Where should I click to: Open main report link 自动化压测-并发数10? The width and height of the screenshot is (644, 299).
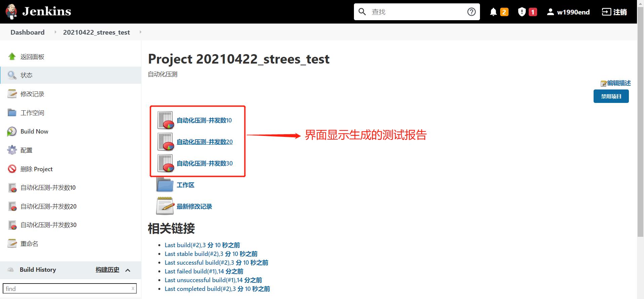tap(204, 120)
